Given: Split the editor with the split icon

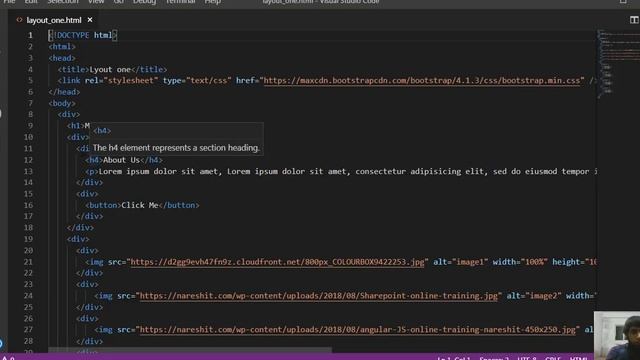Looking at the screenshot, I should coord(634,20).
